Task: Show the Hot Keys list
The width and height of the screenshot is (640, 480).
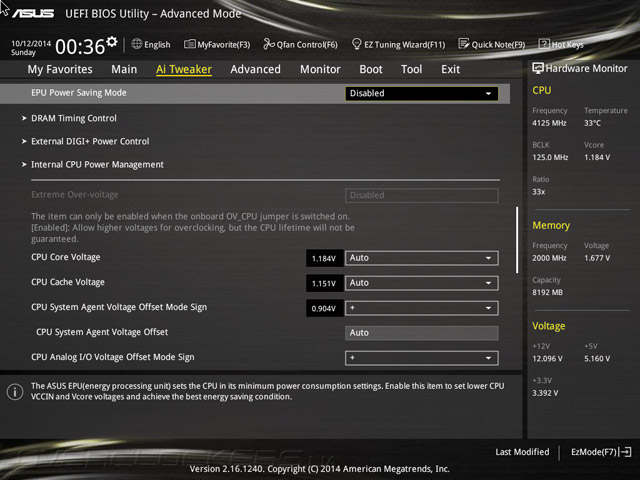Action: 567,44
